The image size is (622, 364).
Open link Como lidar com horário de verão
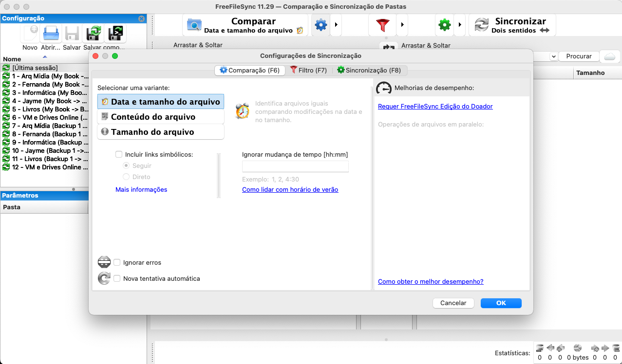[x=290, y=190]
